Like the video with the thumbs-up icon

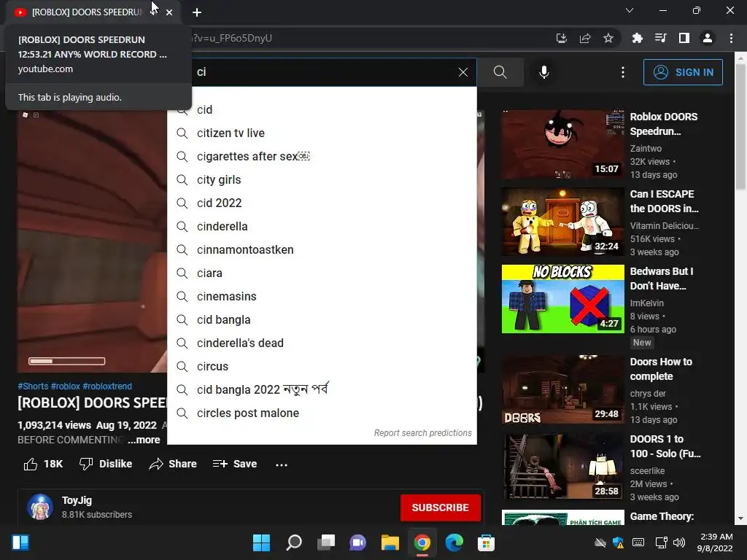click(31, 464)
